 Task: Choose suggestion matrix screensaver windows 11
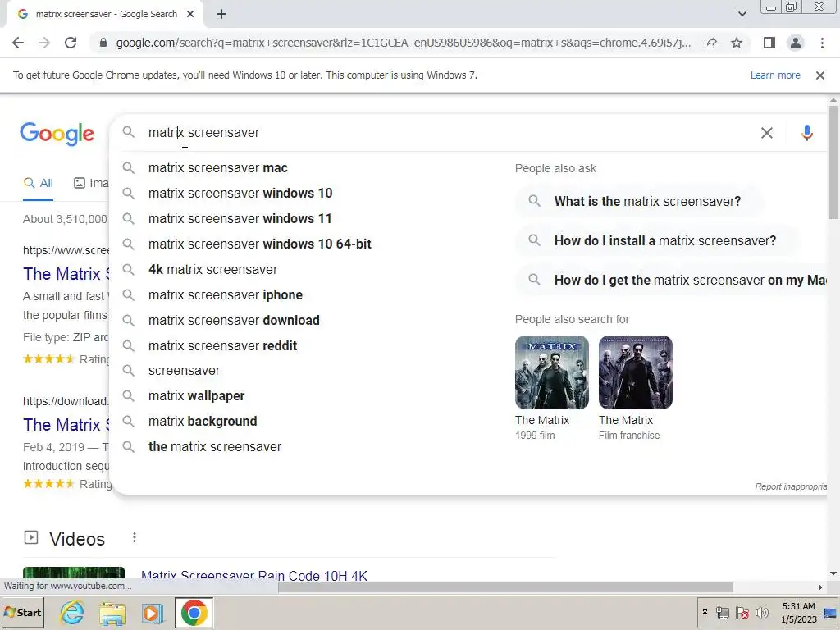[240, 218]
